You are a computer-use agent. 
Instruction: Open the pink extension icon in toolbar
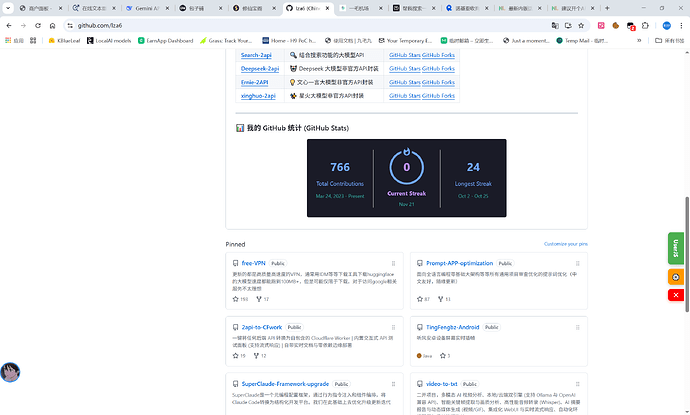[x=601, y=26]
